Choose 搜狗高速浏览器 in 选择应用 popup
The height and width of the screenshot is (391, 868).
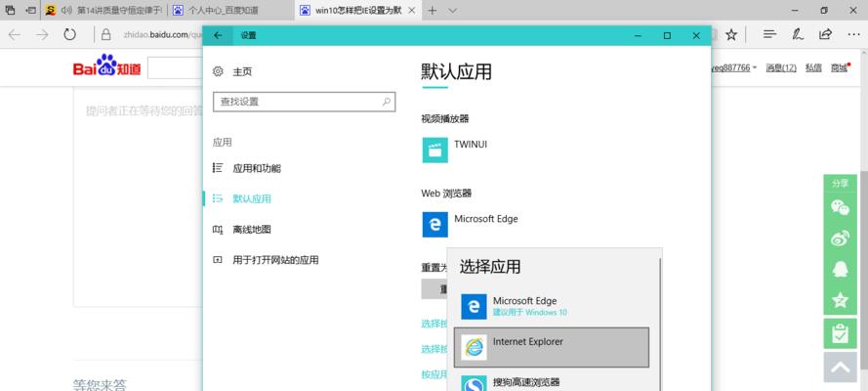pos(552,382)
